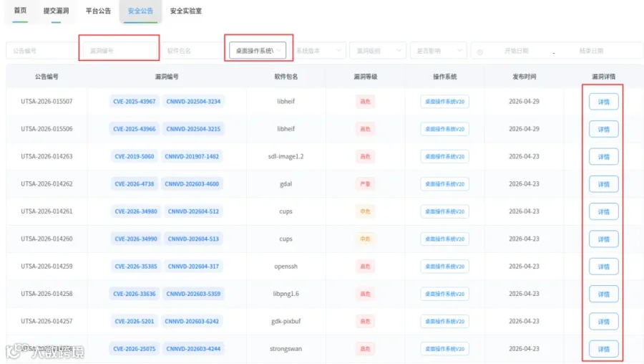Open CVE-2019-5060 link
644x364 pixels.
click(x=135, y=156)
